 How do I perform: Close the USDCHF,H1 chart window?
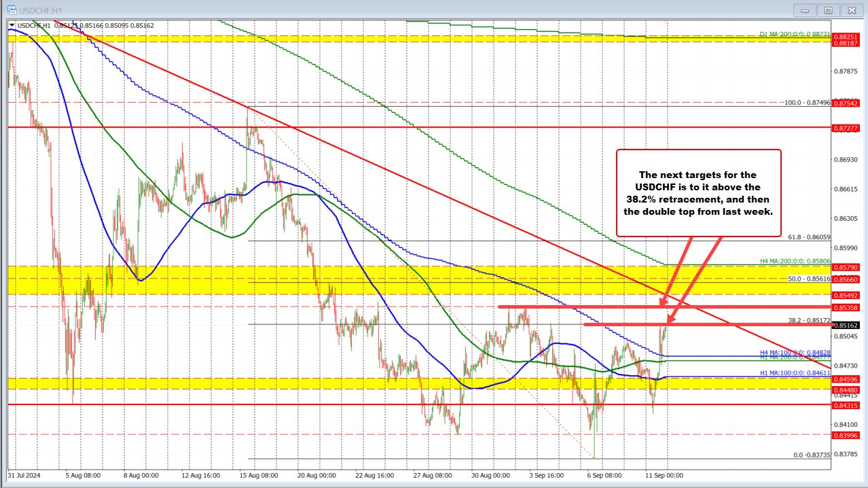(x=850, y=9)
